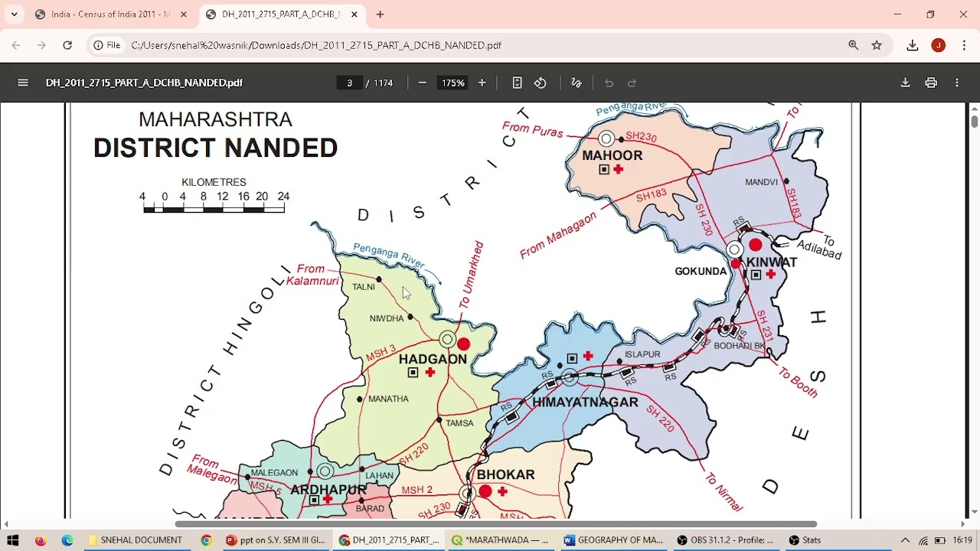Click the total pages 1174 text
This screenshot has height=551, width=980.
coord(383,83)
